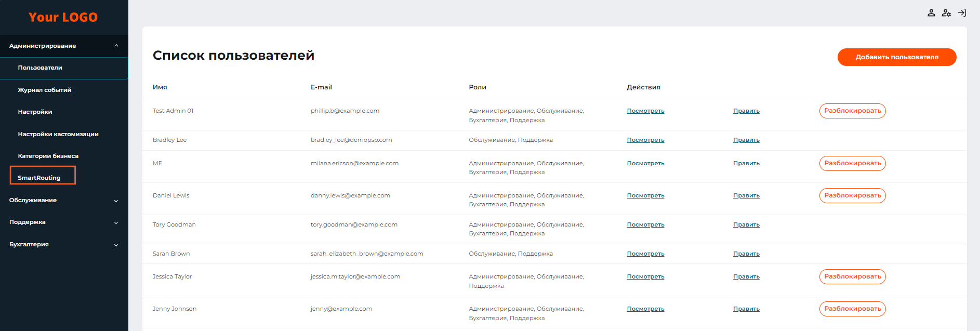Open the Журнал событий menu item
980x331 pixels.
click(x=45, y=90)
